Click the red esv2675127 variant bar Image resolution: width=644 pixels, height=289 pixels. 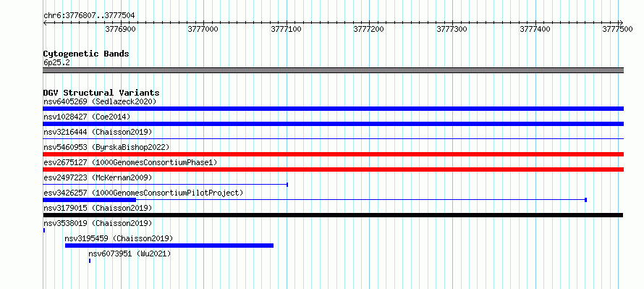tap(333, 169)
